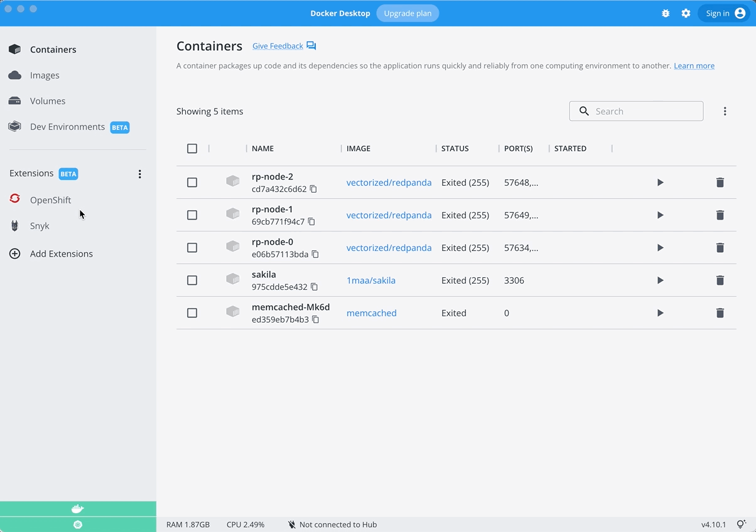Check the rp-node-2 row checkbox
Image resolution: width=756 pixels, height=532 pixels.
pos(192,183)
